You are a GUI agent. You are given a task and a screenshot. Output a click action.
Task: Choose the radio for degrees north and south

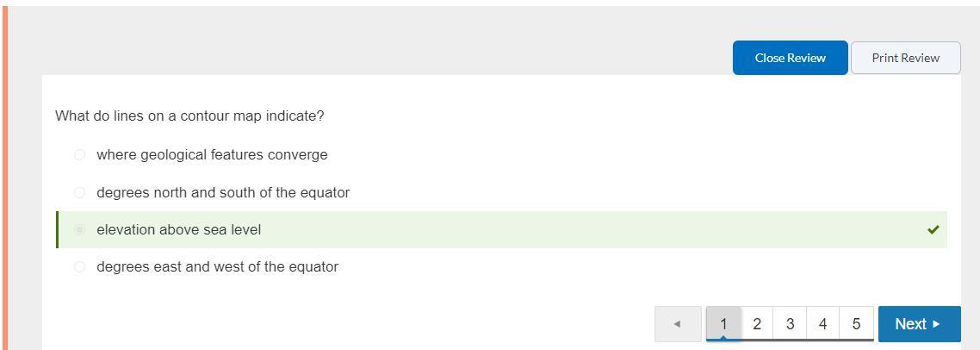79,193
